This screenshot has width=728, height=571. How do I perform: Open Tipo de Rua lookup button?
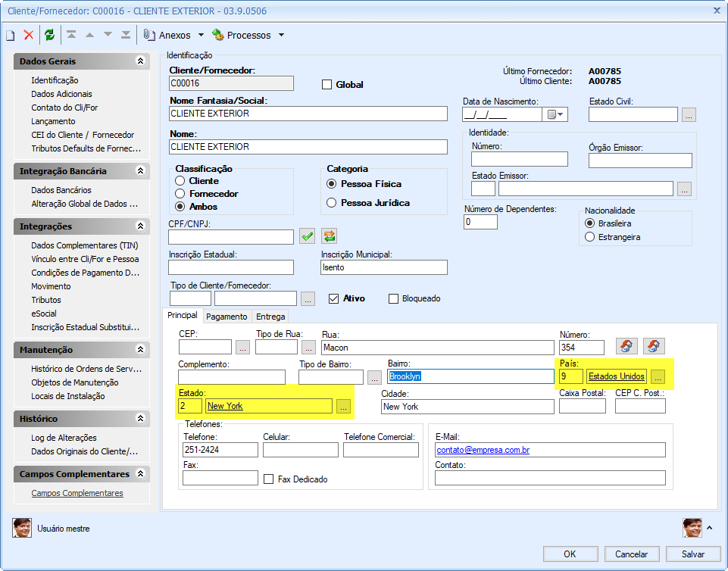pyautogui.click(x=308, y=348)
